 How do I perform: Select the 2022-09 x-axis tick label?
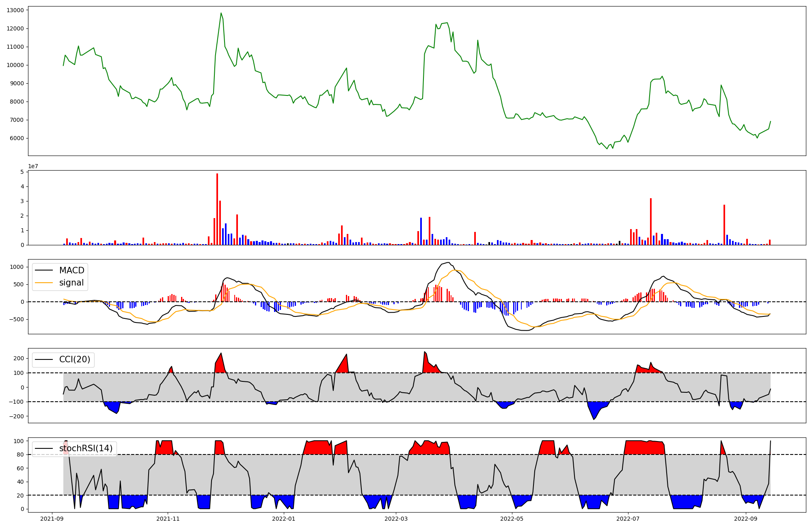pyautogui.click(x=746, y=519)
